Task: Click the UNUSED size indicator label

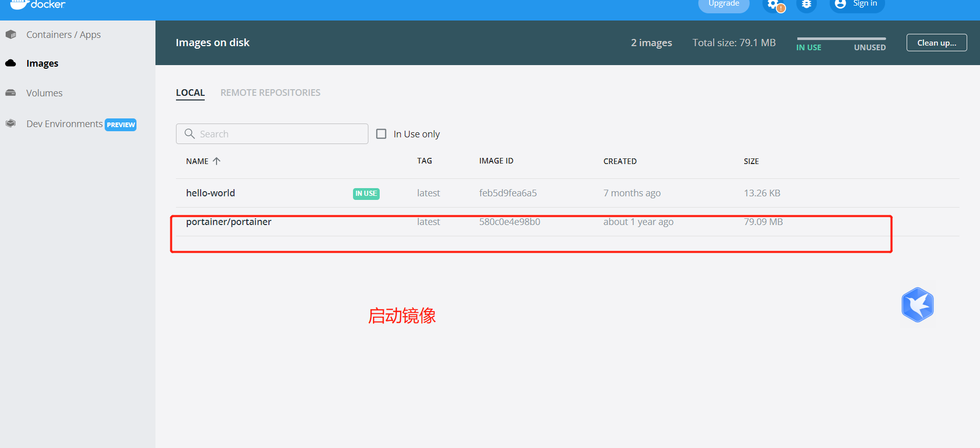Action: pyautogui.click(x=870, y=48)
